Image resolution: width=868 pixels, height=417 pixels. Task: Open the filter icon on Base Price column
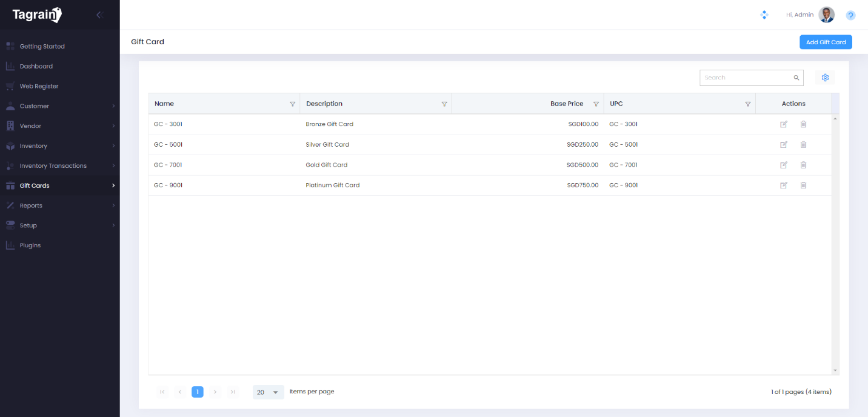(596, 103)
